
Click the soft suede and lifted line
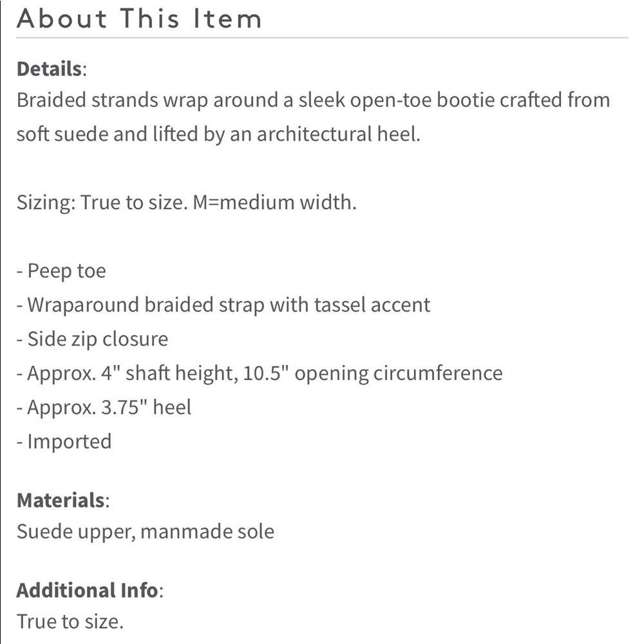click(218, 135)
